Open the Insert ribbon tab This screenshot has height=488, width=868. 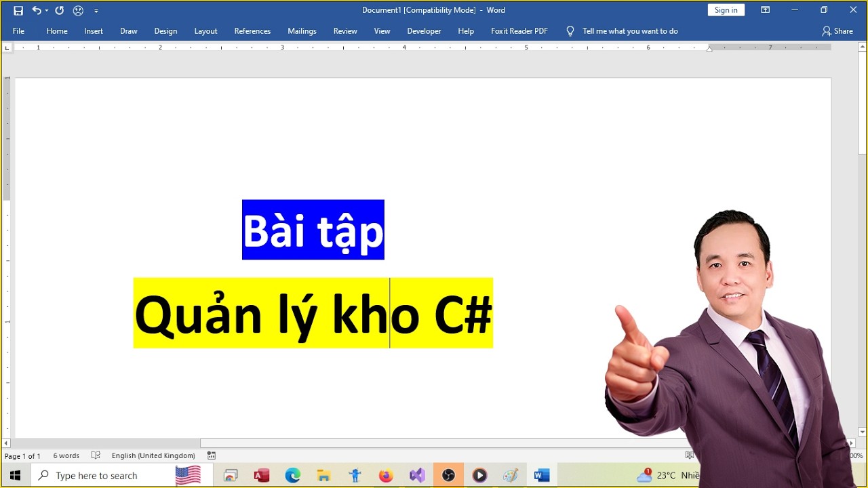coord(94,31)
